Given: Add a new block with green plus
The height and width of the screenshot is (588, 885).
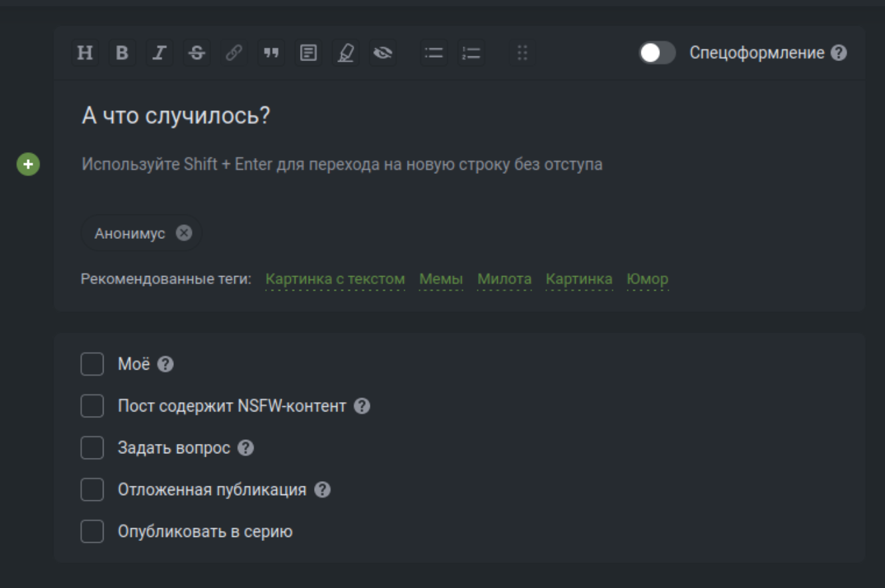Looking at the screenshot, I should [x=28, y=165].
